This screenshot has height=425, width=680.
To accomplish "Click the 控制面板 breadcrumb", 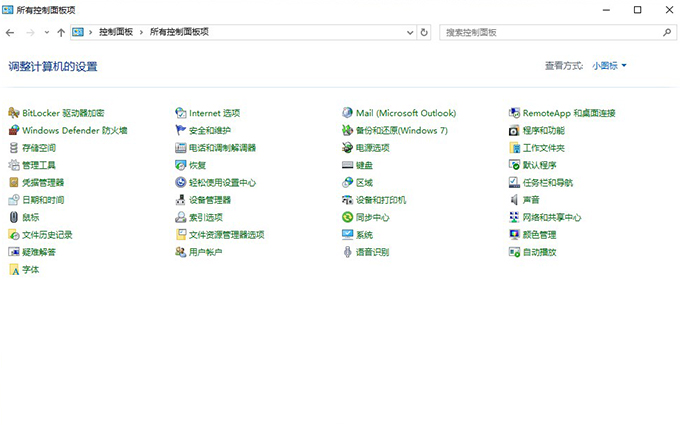I will click(x=116, y=32).
